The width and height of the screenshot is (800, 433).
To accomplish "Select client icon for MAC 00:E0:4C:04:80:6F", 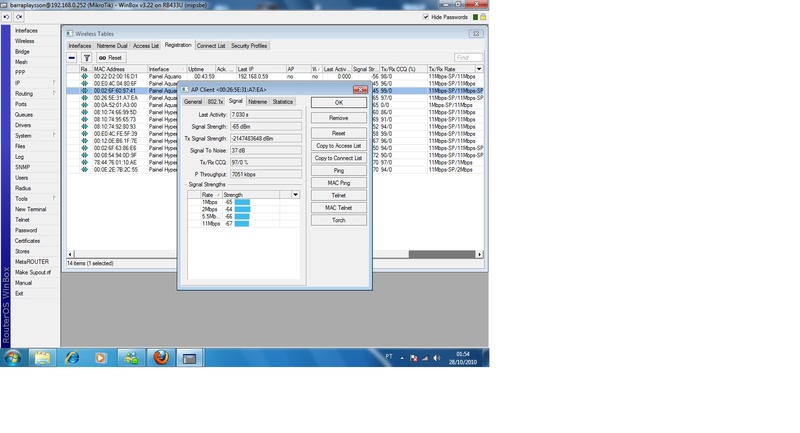I will pyautogui.click(x=84, y=83).
